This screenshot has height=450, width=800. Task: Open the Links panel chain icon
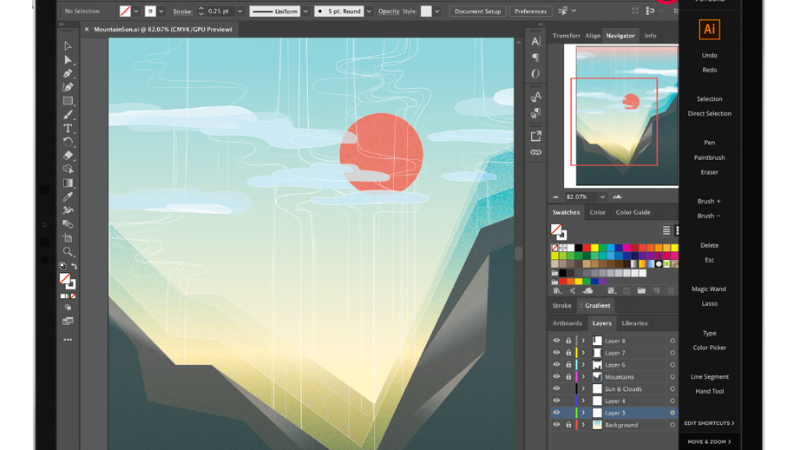(x=536, y=152)
